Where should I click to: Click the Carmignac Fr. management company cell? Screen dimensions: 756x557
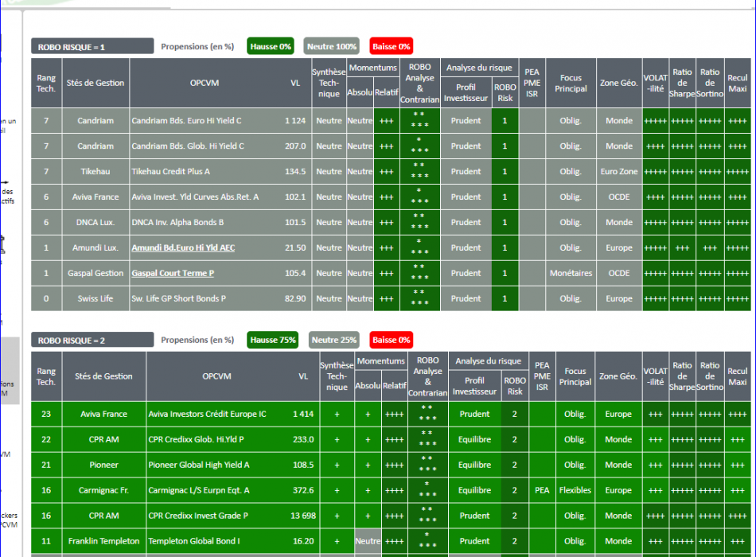103,490
